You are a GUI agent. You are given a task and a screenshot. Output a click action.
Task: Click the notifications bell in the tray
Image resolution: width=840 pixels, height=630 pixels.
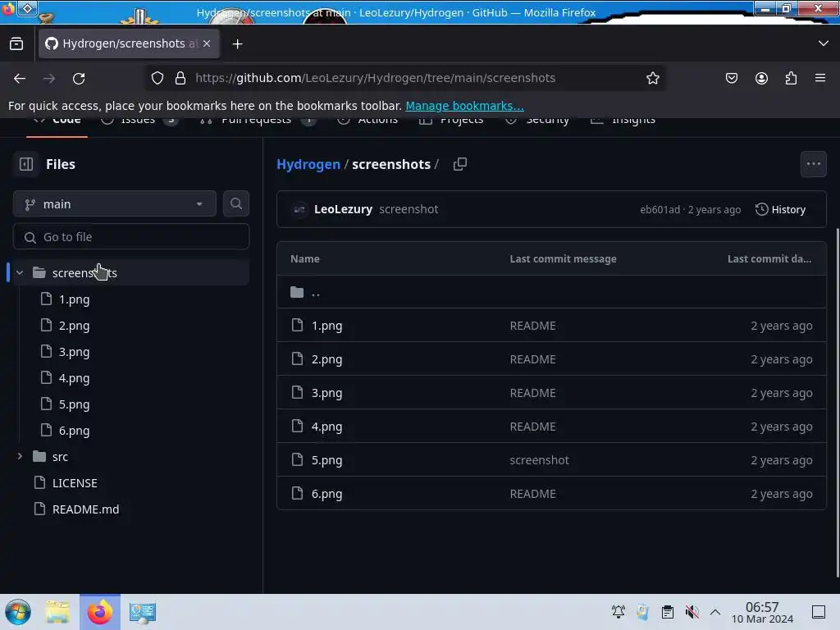click(x=619, y=611)
